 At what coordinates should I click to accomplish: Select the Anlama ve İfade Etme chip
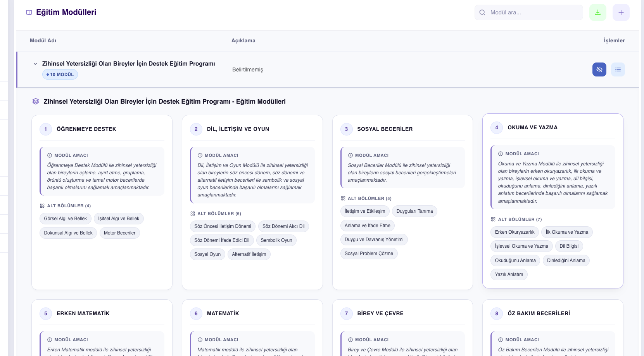tap(368, 226)
